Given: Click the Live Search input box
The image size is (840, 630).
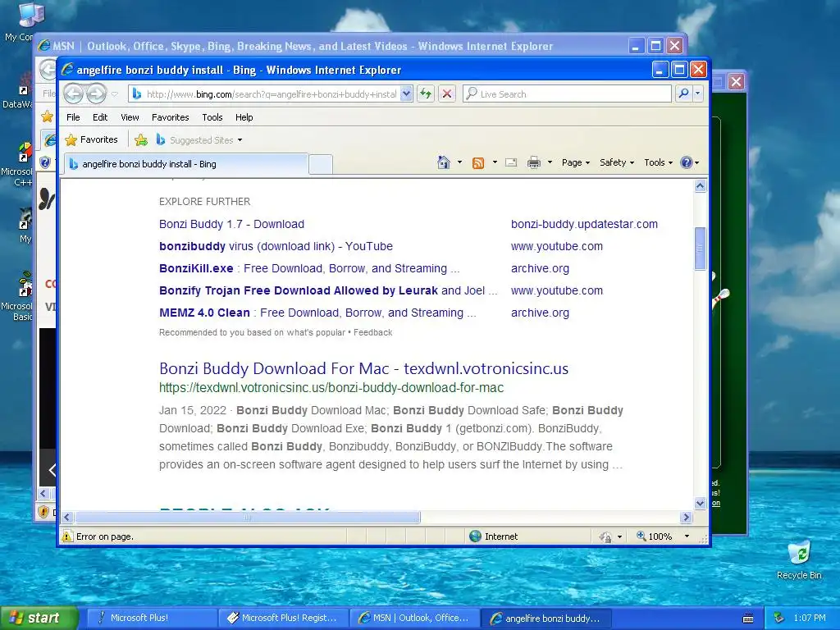Looking at the screenshot, I should 567,94.
